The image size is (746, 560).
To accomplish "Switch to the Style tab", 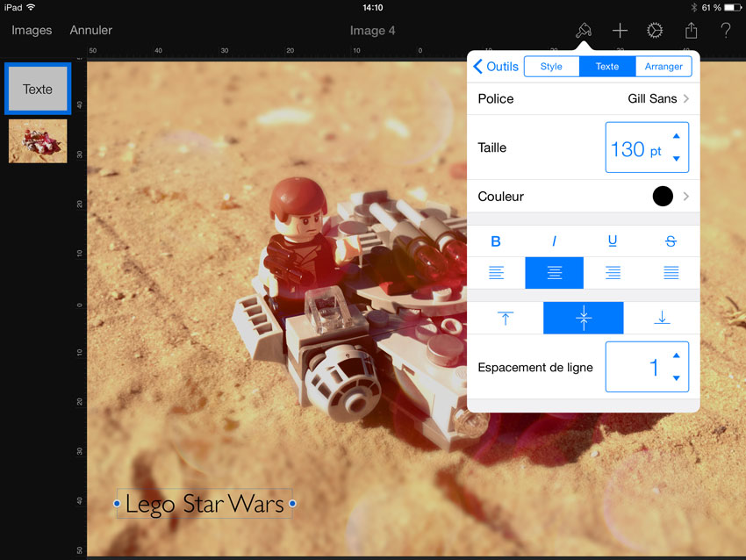I will point(551,67).
